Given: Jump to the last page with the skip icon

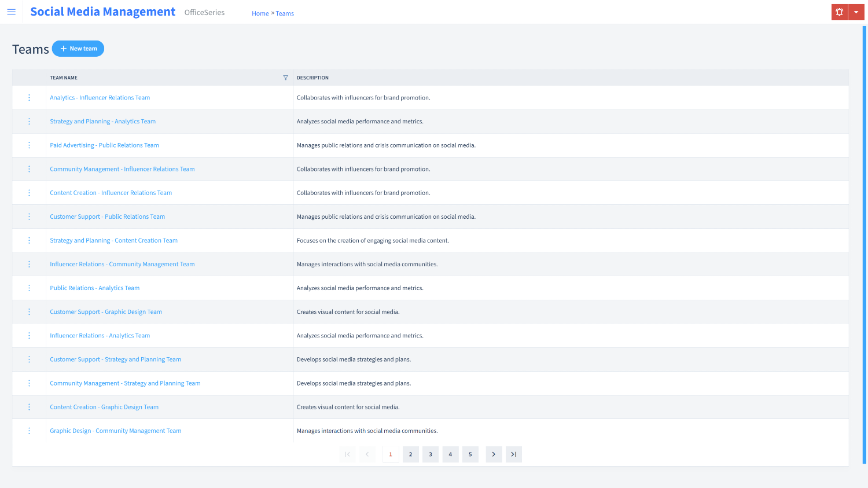Looking at the screenshot, I should pyautogui.click(x=513, y=454).
